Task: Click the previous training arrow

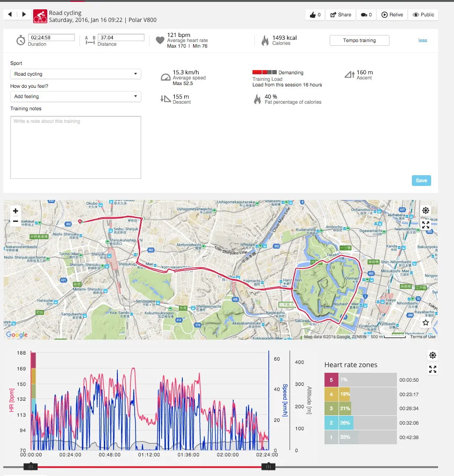Action: tap(11, 14)
